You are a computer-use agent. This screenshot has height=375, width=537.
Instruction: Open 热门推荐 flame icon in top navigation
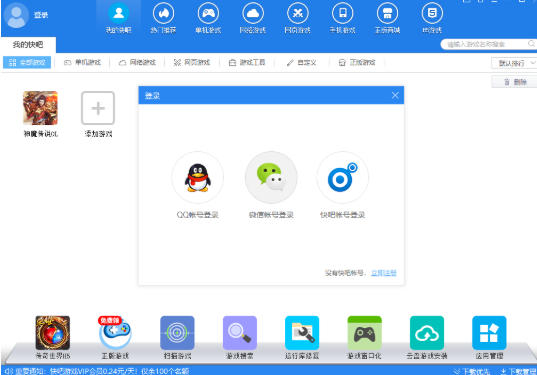(x=163, y=13)
